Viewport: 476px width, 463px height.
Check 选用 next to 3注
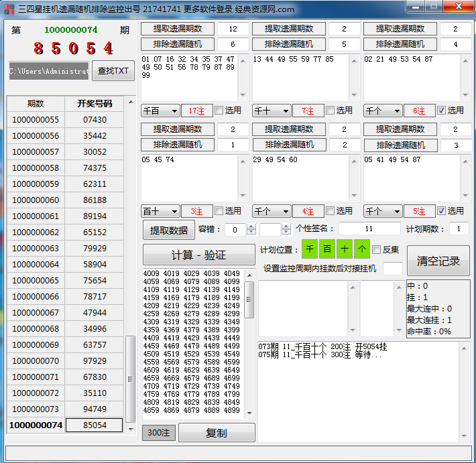(x=219, y=211)
